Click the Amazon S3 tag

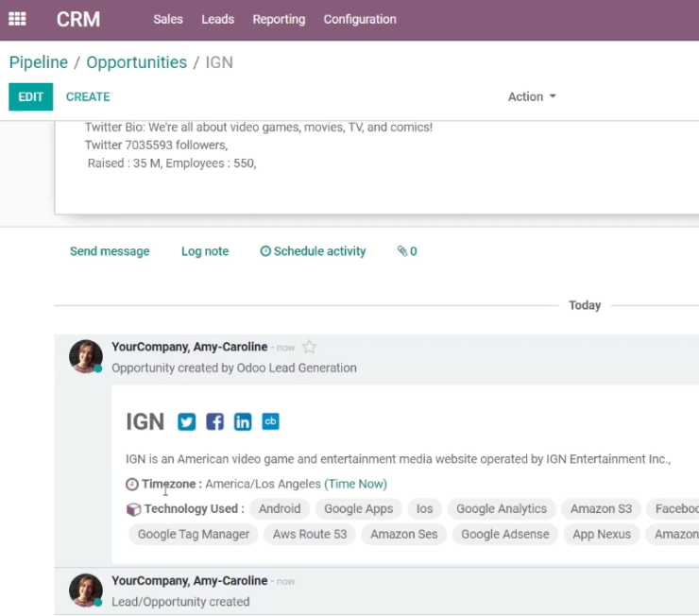(x=601, y=509)
